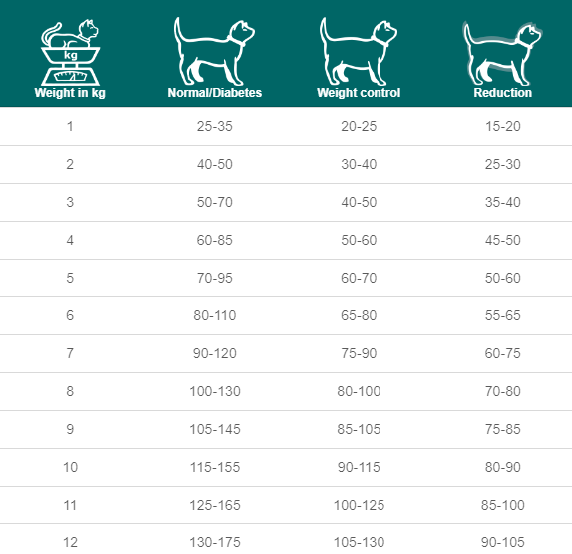Click the 130-175 cell for 12 kg

click(x=214, y=542)
